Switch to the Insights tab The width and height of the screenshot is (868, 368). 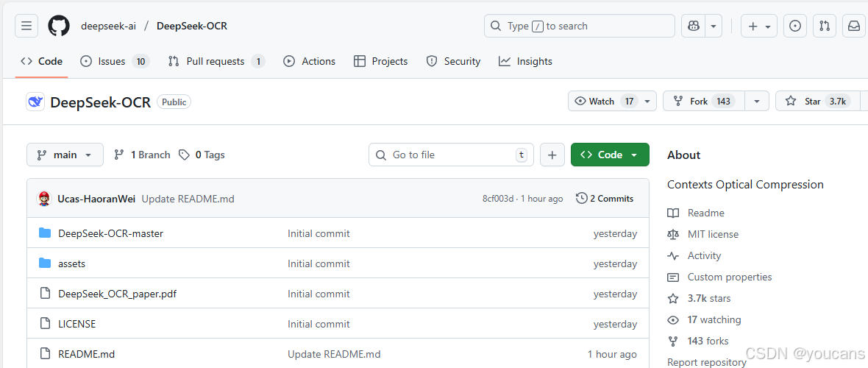tap(525, 62)
